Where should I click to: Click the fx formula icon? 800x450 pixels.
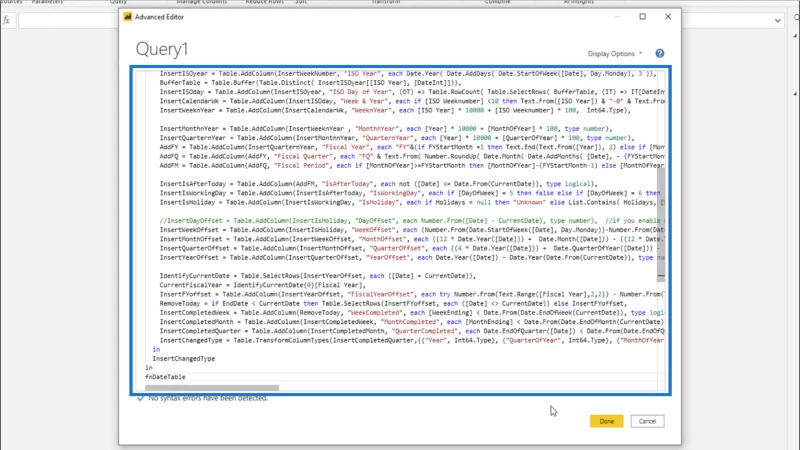[6, 20]
